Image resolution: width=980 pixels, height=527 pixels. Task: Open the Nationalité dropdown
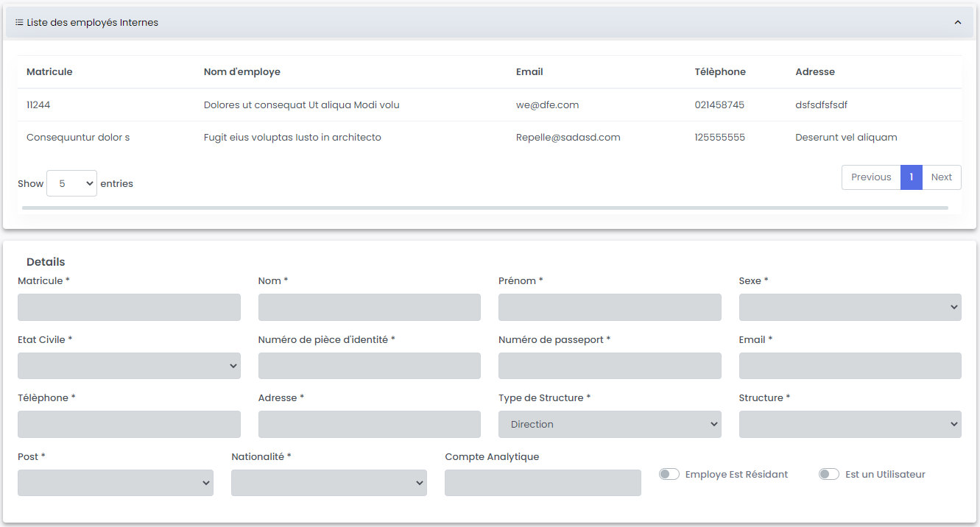pyautogui.click(x=328, y=483)
